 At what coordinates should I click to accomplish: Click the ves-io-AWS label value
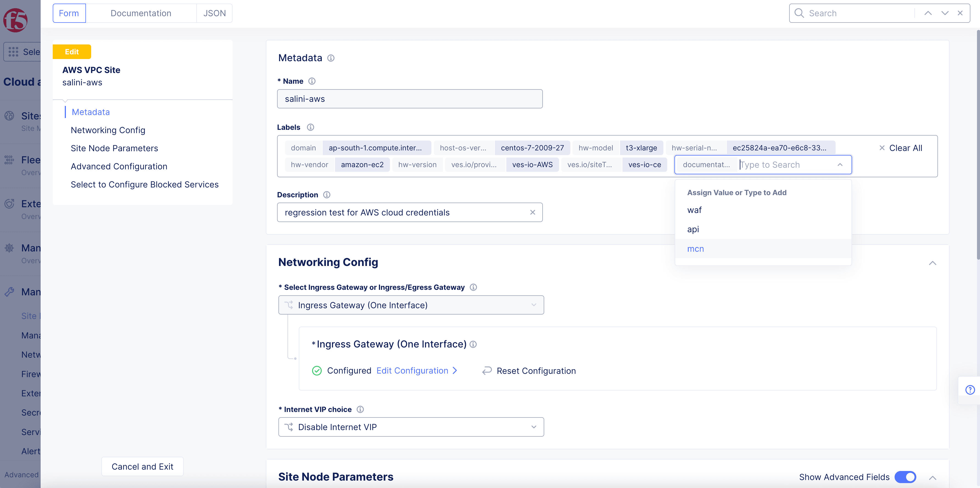pyautogui.click(x=532, y=165)
